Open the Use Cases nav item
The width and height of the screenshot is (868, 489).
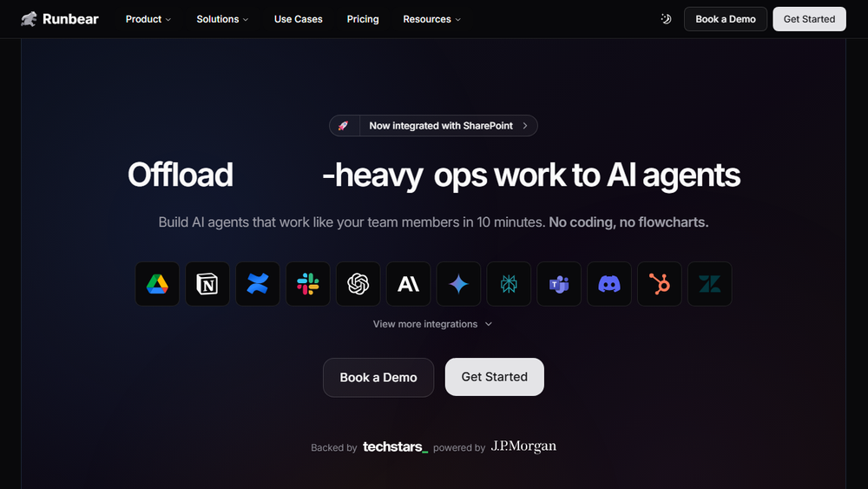pos(299,19)
